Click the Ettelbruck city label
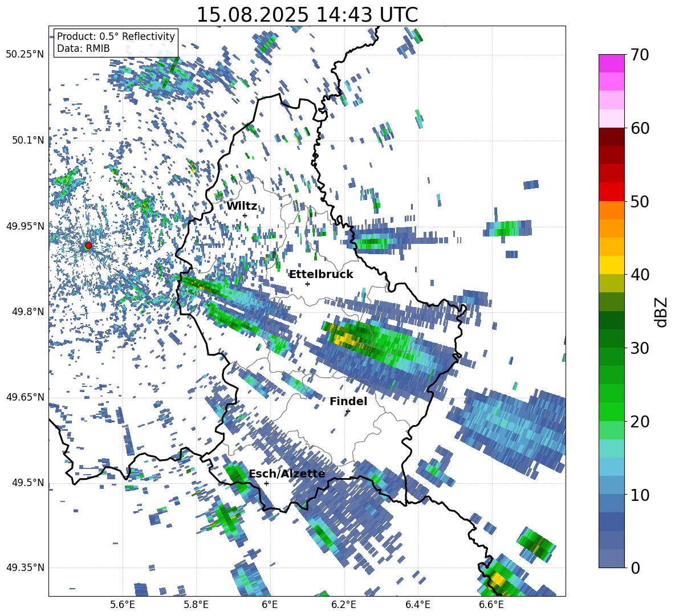This screenshot has height=616, width=675. pyautogui.click(x=321, y=275)
